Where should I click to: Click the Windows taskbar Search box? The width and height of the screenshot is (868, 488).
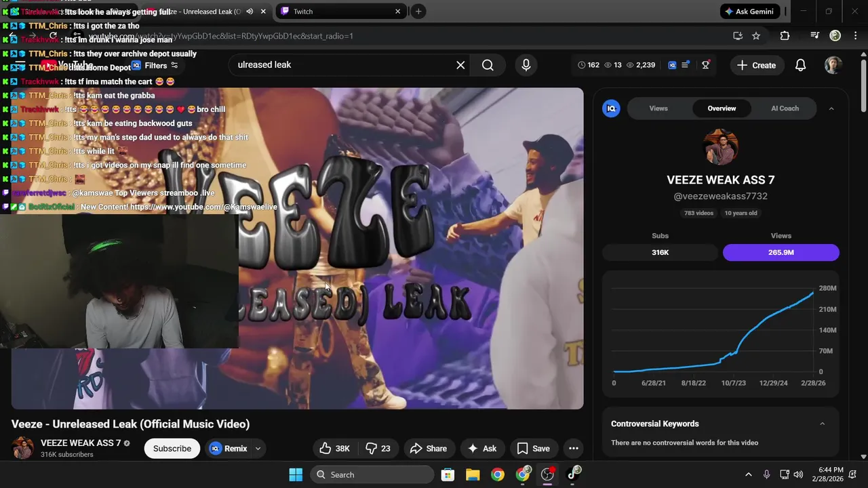pos(372,474)
